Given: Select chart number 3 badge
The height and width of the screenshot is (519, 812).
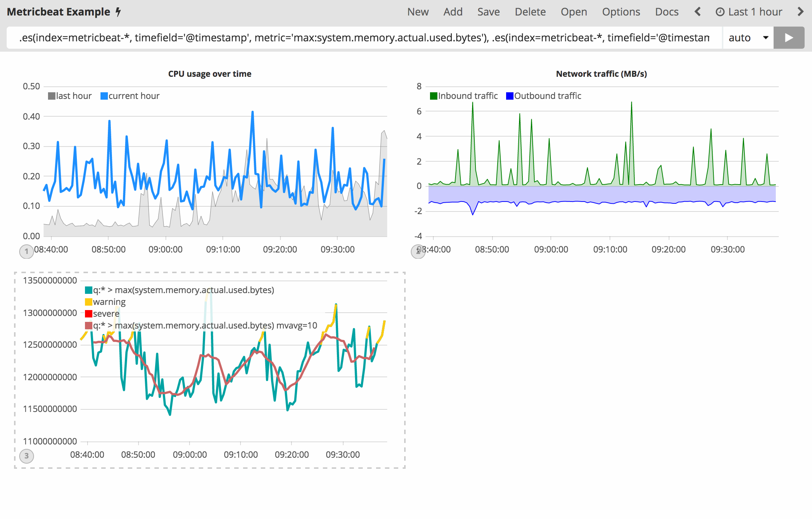Looking at the screenshot, I should click(x=26, y=456).
